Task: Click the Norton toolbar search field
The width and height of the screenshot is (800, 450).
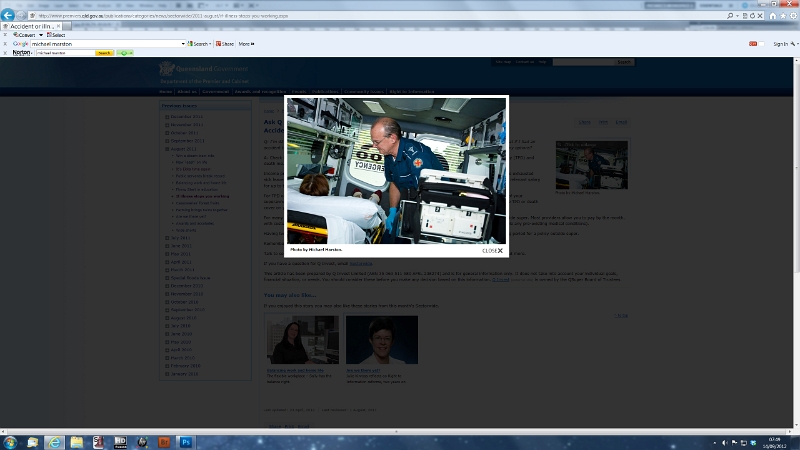Action: pyautogui.click(x=65, y=53)
